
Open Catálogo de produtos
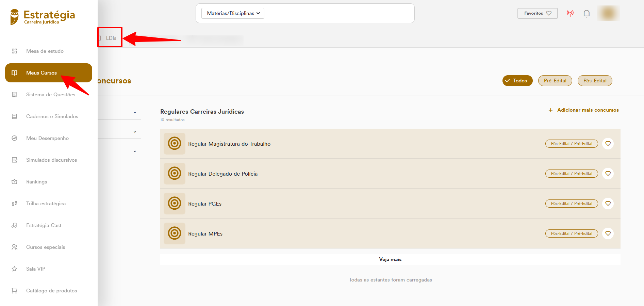51,291
